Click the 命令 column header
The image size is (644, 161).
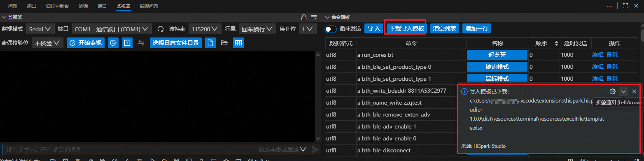point(411,43)
